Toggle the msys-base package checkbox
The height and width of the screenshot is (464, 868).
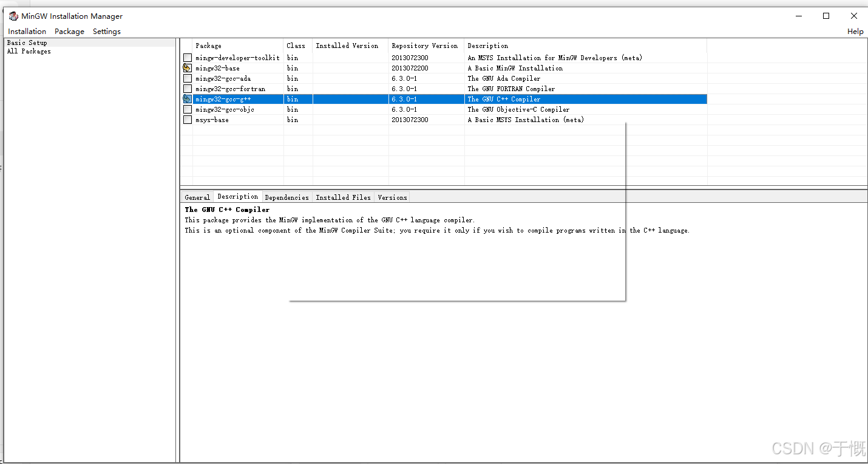click(188, 120)
